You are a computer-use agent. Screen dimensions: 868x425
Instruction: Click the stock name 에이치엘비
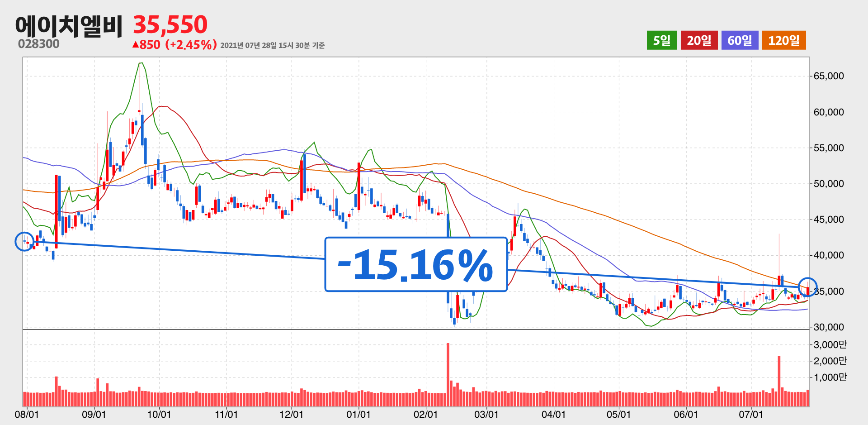tap(69, 26)
